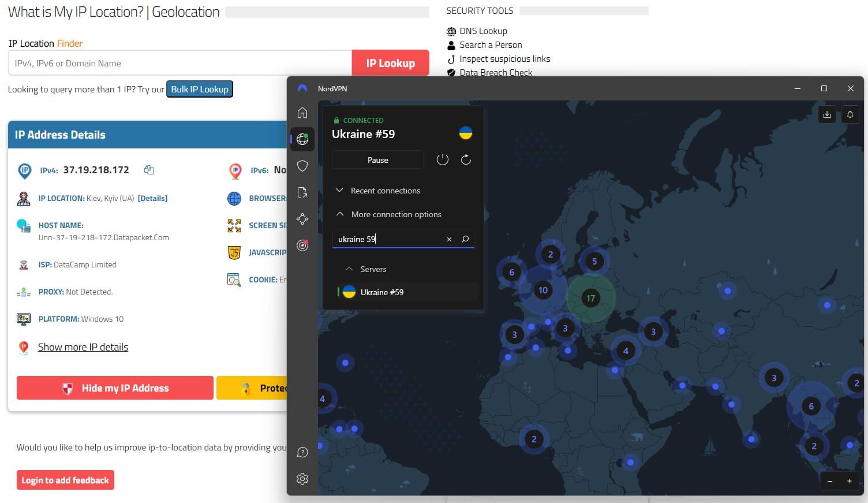
Task: Reconnect using the refresh icon
Action: pyautogui.click(x=466, y=159)
